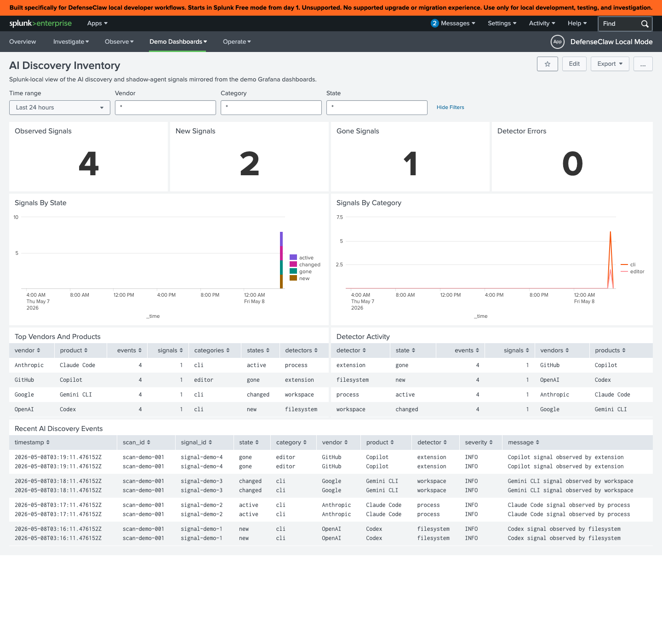Sort Detector Activity by vendors column

554,351
